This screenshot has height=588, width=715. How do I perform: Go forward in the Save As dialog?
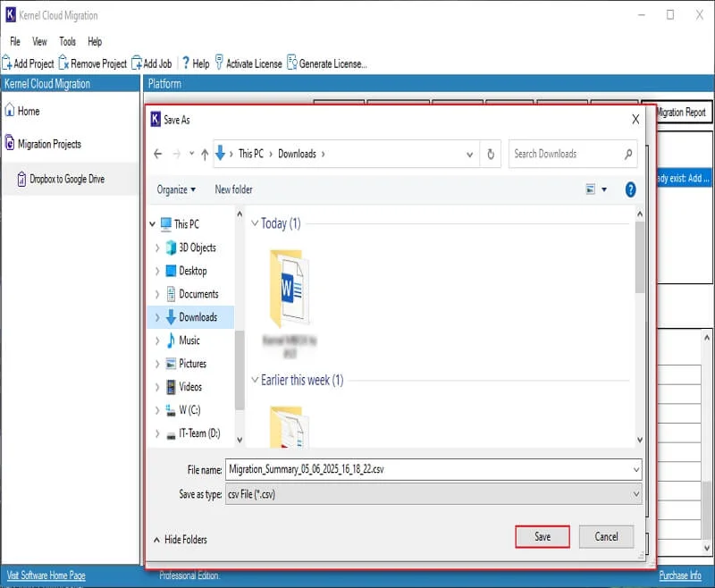pyautogui.click(x=177, y=154)
